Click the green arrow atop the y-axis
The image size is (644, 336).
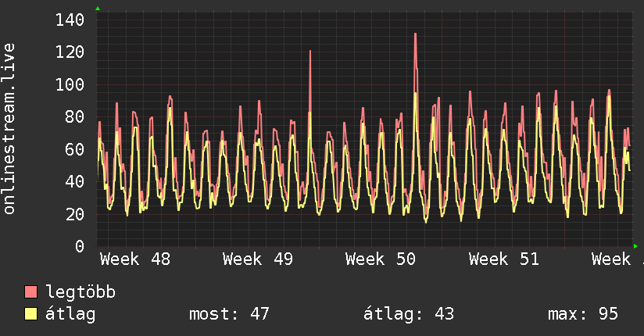[x=98, y=9]
